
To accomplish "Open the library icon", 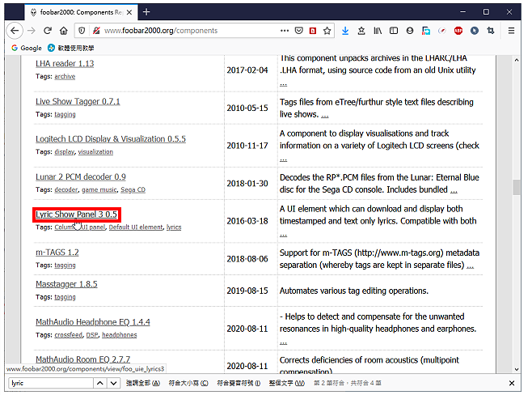I will click(x=378, y=31).
